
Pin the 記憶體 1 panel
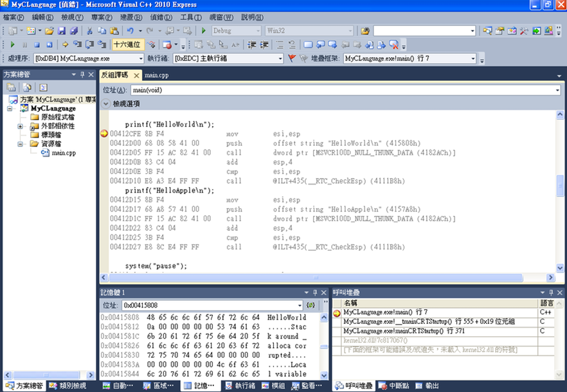click(315, 292)
